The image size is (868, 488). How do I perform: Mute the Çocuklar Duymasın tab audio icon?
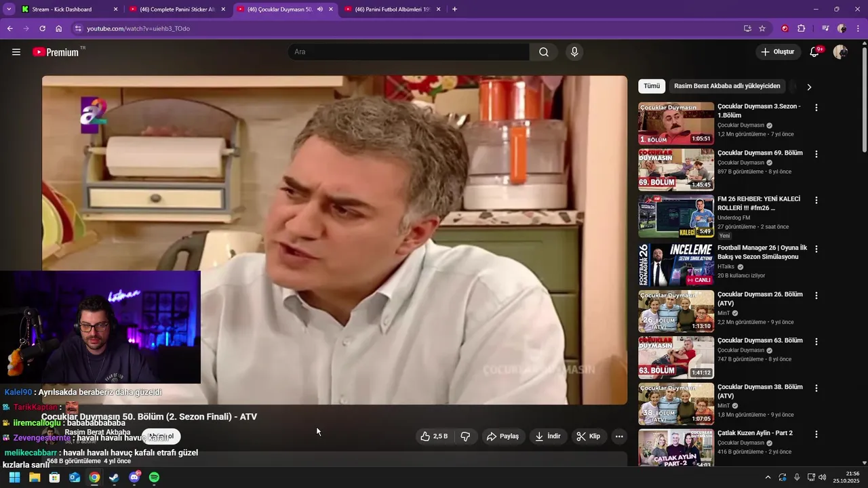pos(319,9)
